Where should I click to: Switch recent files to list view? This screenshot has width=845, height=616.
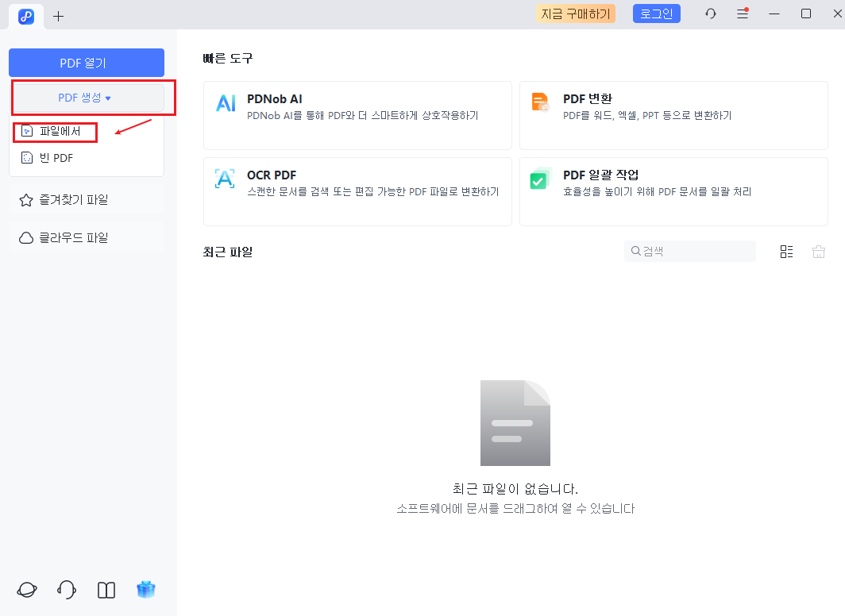click(x=787, y=252)
